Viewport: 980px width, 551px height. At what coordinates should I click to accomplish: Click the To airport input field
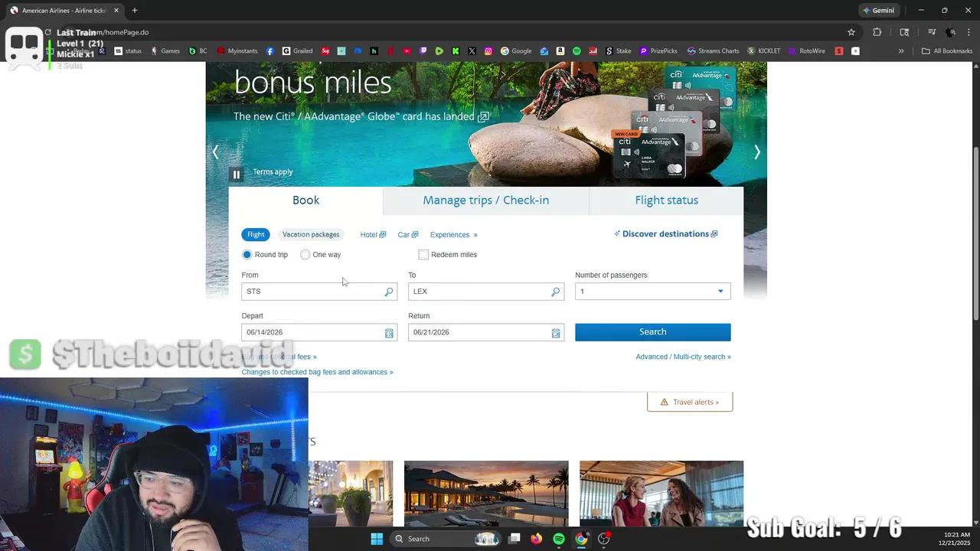tap(486, 292)
